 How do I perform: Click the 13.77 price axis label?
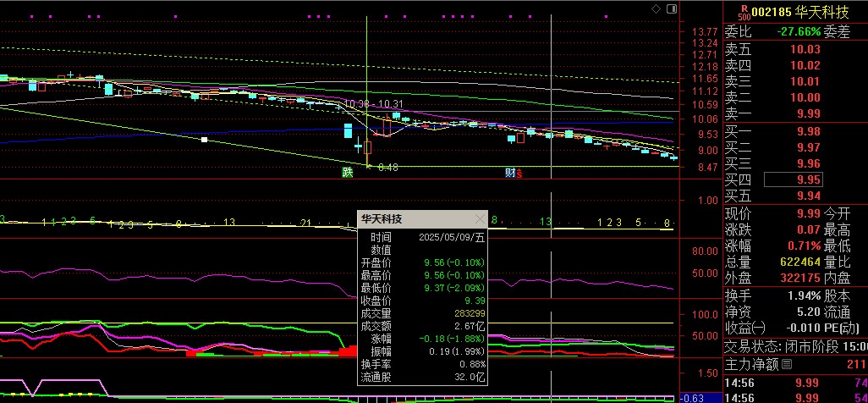(x=704, y=31)
